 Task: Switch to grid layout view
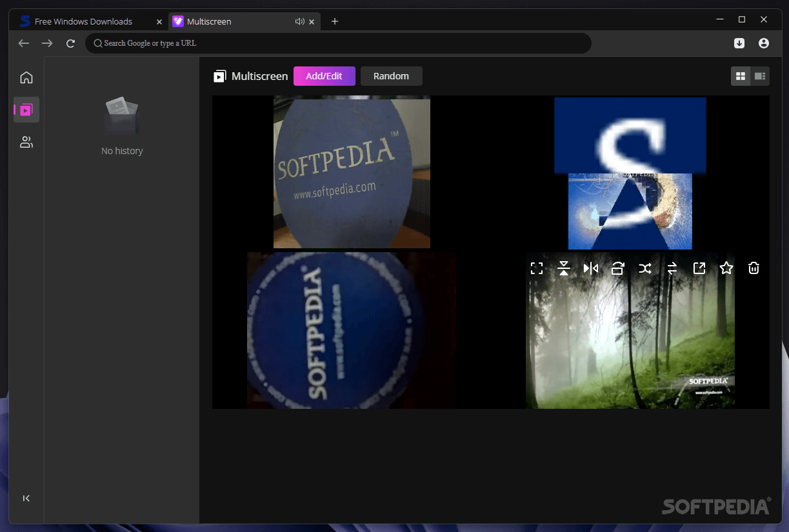click(741, 76)
